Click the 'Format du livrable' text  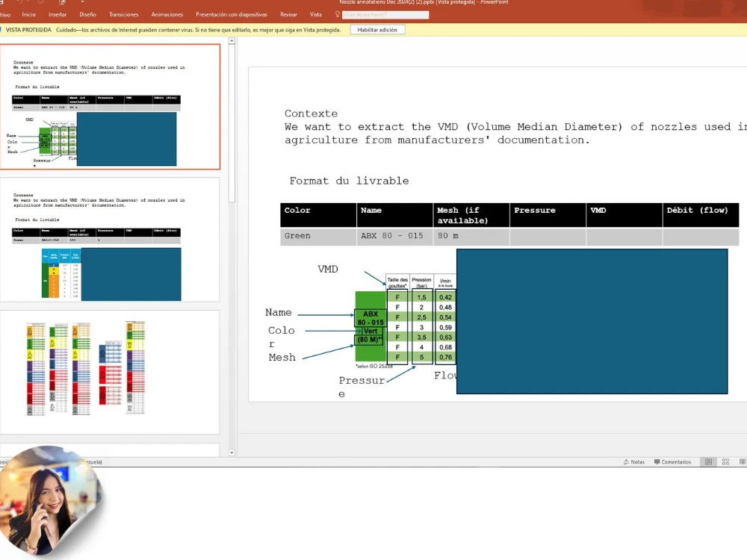[x=349, y=181]
